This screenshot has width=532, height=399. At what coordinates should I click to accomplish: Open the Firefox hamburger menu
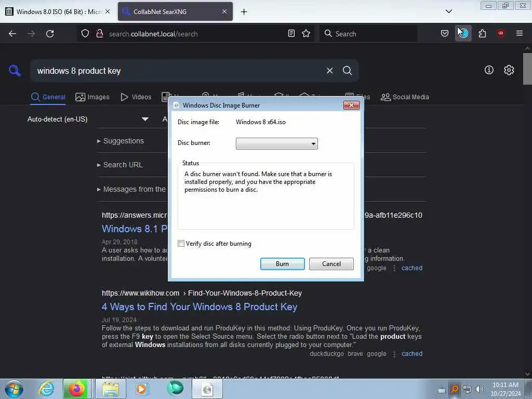(519, 33)
